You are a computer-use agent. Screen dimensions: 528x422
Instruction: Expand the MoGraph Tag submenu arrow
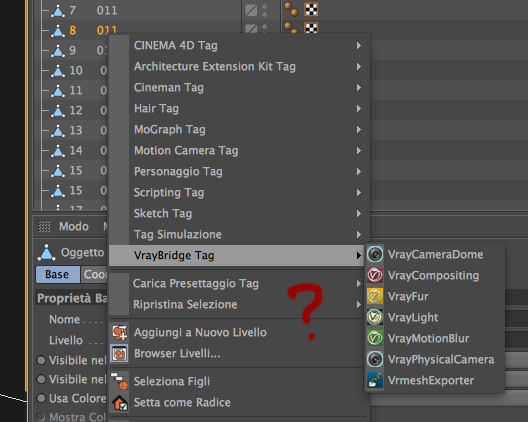click(x=359, y=130)
